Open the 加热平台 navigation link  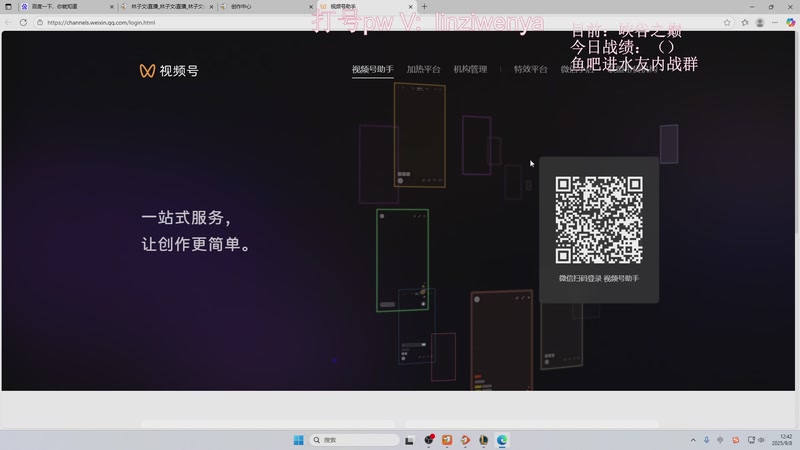coord(423,69)
